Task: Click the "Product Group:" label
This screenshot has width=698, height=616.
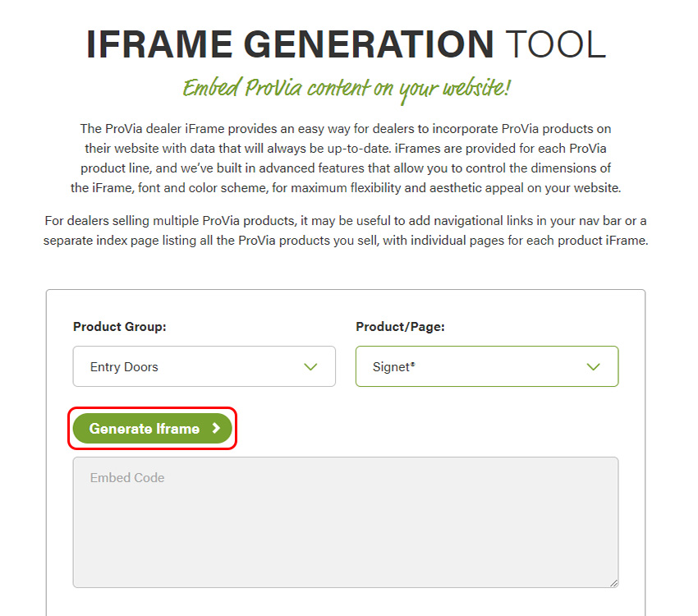Action: [x=120, y=327]
